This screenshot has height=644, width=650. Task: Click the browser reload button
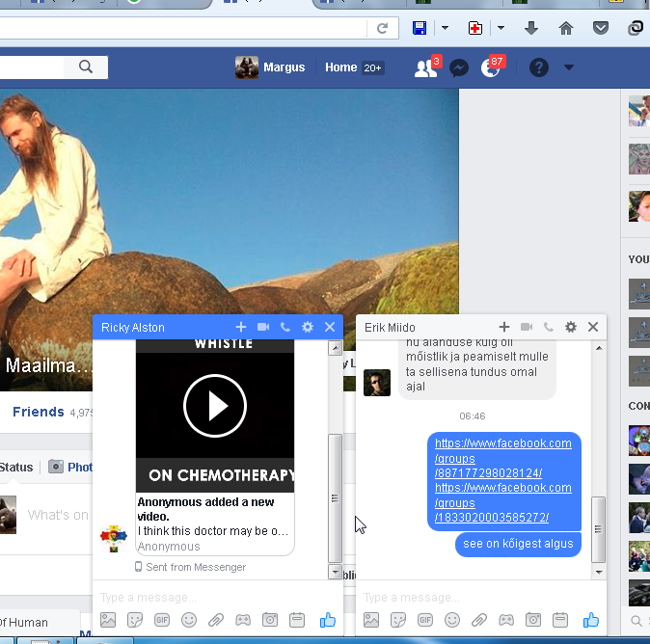click(382, 28)
